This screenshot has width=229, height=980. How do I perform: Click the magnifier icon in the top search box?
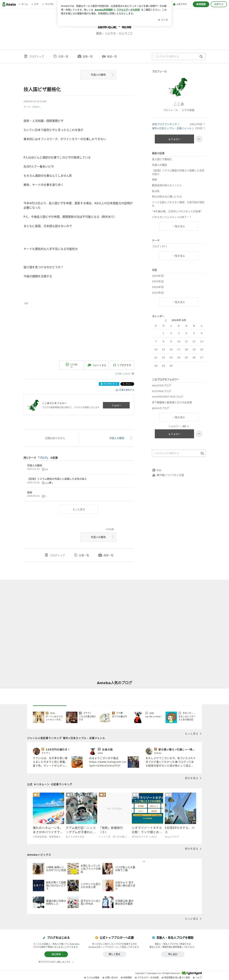[x=201, y=56]
